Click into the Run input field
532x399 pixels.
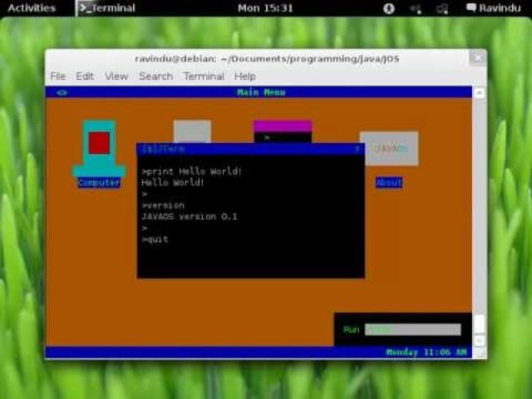coord(413,329)
